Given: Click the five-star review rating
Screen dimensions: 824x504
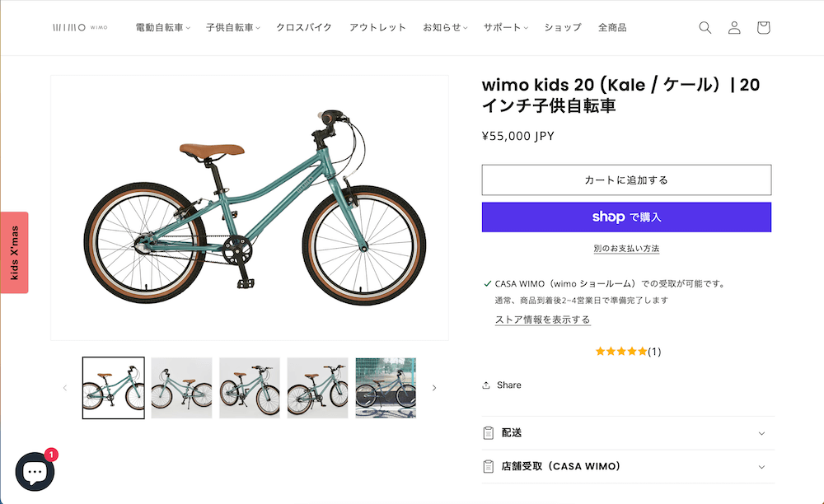Looking at the screenshot, I should pyautogui.click(x=621, y=352).
